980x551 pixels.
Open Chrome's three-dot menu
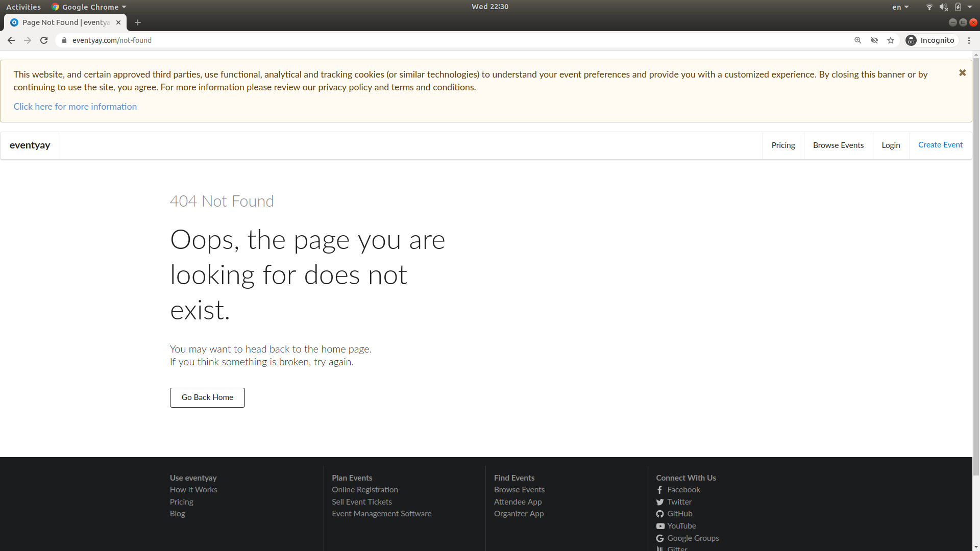[969, 40]
